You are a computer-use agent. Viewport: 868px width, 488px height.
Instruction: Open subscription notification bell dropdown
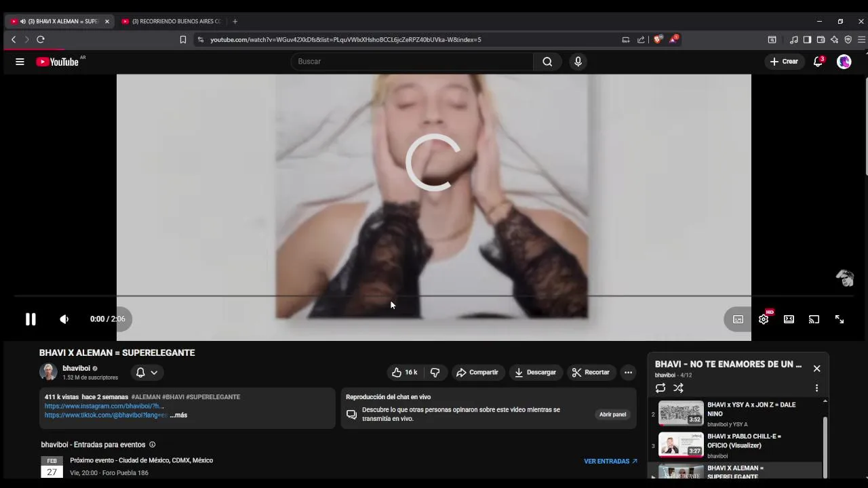click(146, 372)
